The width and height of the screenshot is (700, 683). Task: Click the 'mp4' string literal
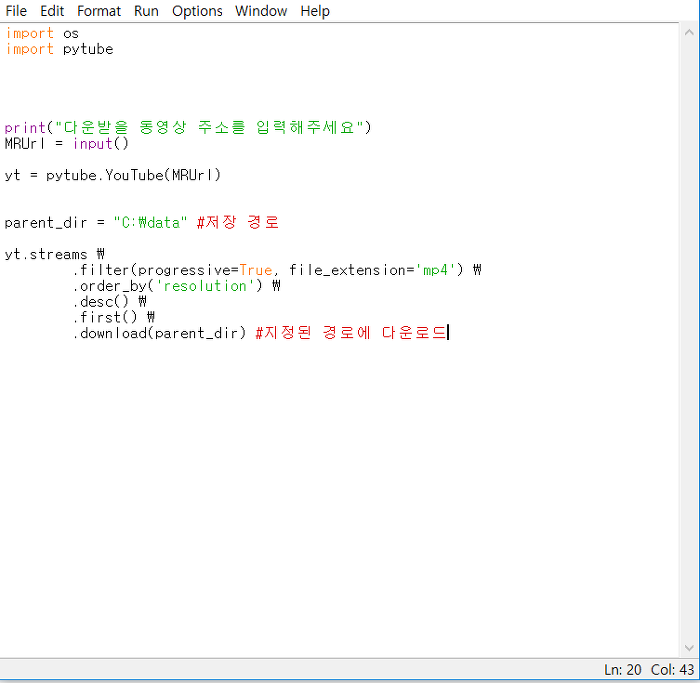pos(435,270)
